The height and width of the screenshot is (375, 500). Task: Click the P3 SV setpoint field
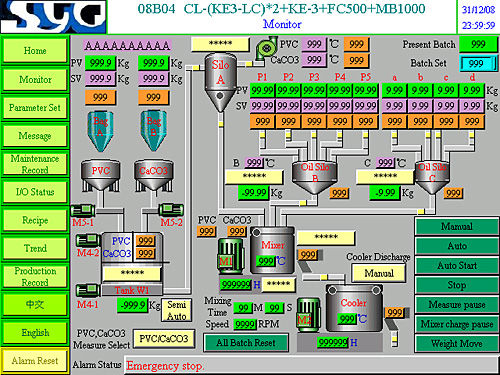point(314,106)
